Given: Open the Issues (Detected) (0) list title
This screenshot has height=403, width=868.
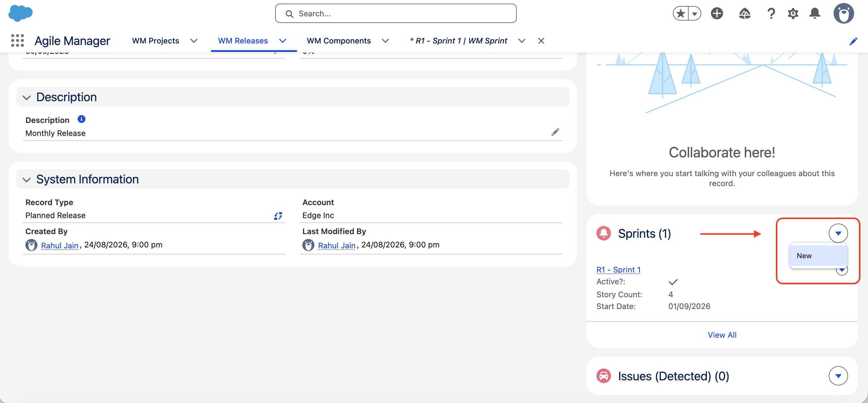Looking at the screenshot, I should [x=673, y=376].
